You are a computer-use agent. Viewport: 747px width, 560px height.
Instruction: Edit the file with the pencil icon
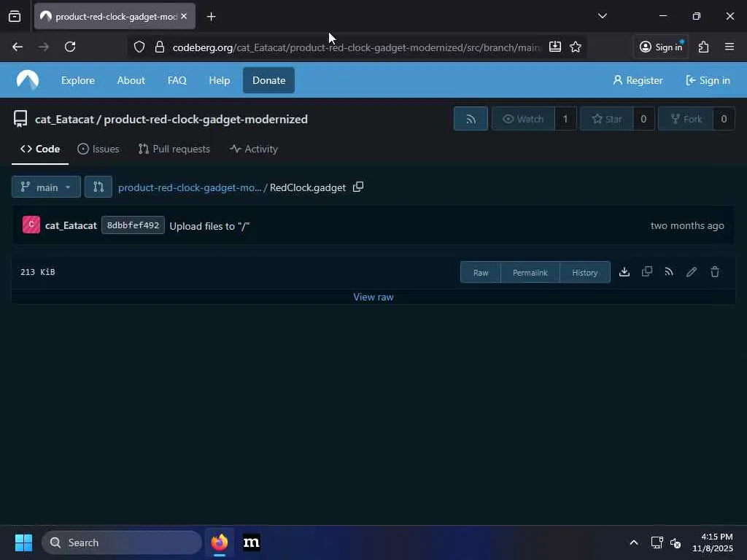pyautogui.click(x=692, y=272)
